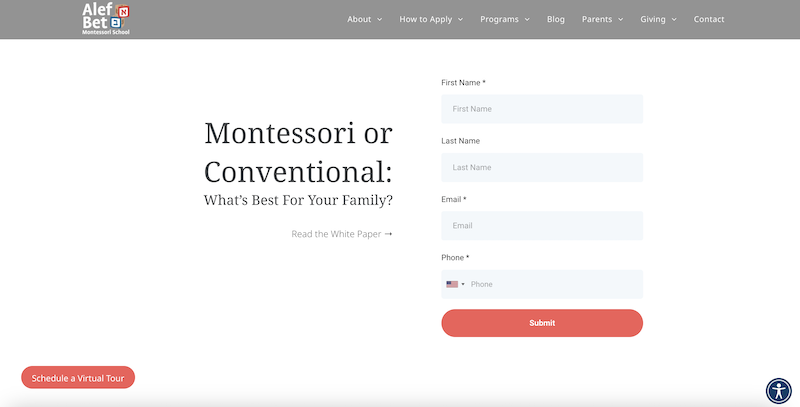Follow the Read the White Paper link
Image resolution: width=800 pixels, height=407 pixels.
pos(342,234)
